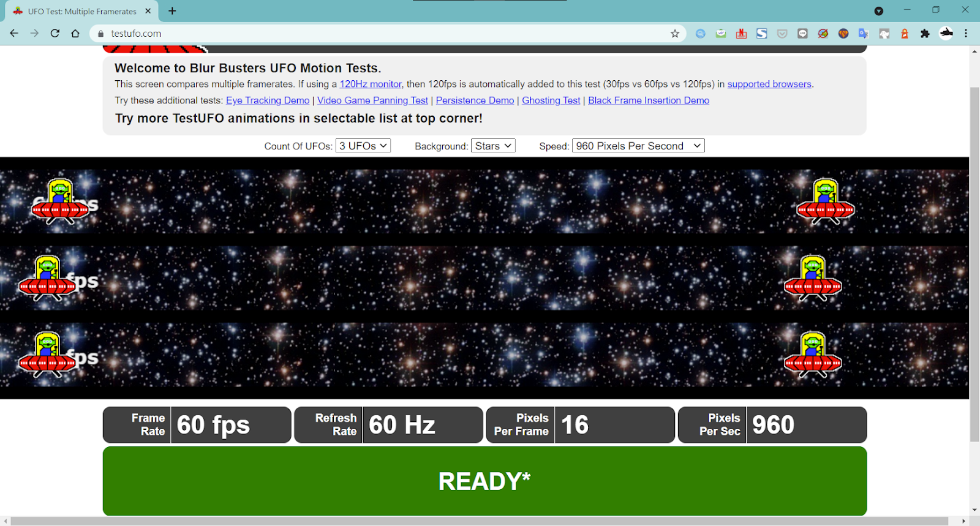Select the UFO Test: Multiple Framerates tab
The height and width of the screenshot is (526, 980).
click(x=82, y=11)
